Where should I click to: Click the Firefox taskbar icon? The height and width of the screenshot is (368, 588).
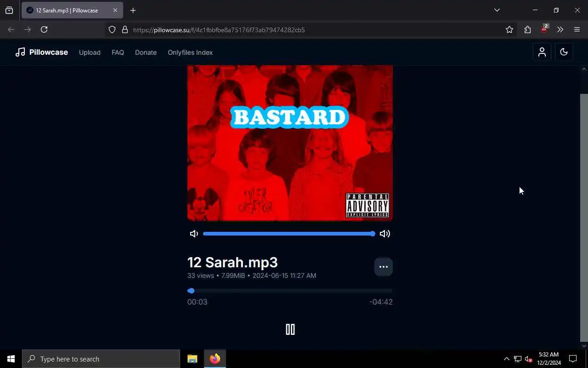point(215,359)
